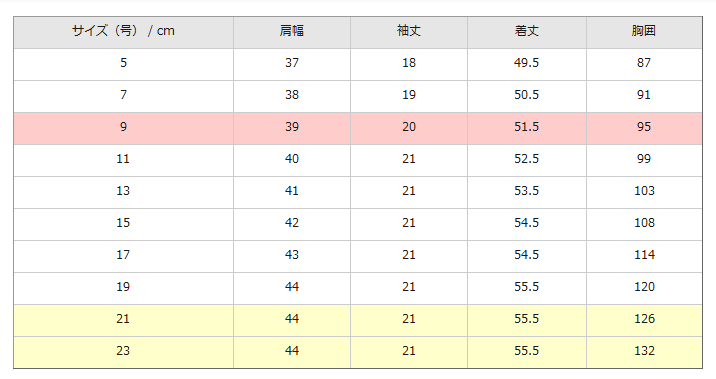This screenshot has width=716, height=379.
Task: Click chest value 95 in pink row
Action: point(644,128)
